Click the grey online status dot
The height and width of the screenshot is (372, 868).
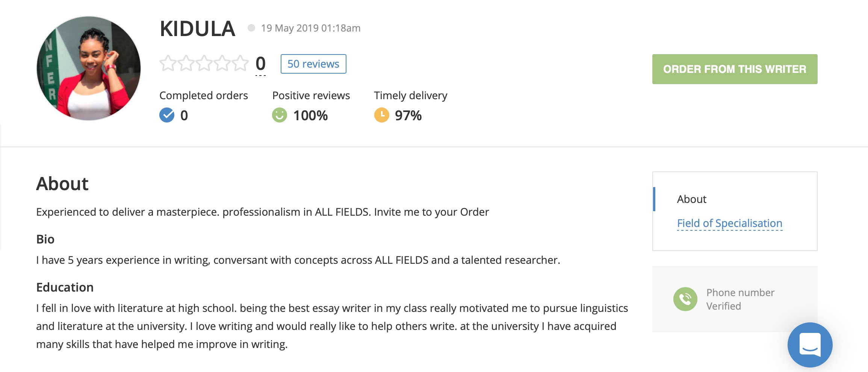click(x=251, y=28)
